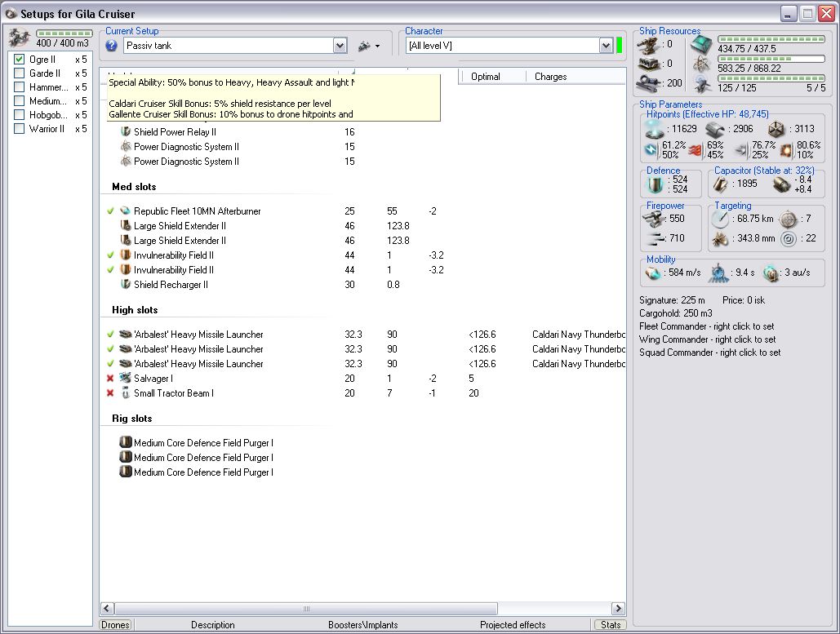Click the CPU usage bar 434.75 / 437.5
The width and height of the screenshot is (840, 634).
point(771,40)
